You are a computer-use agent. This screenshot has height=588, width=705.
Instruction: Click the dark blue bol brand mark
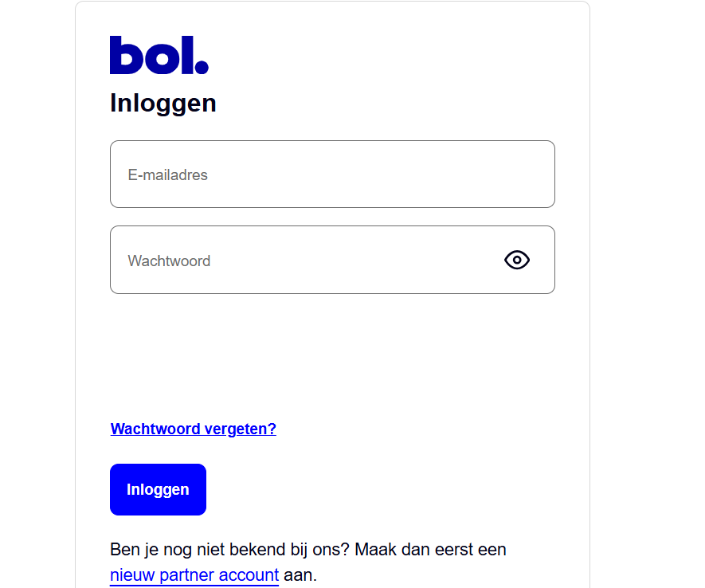coord(159,55)
